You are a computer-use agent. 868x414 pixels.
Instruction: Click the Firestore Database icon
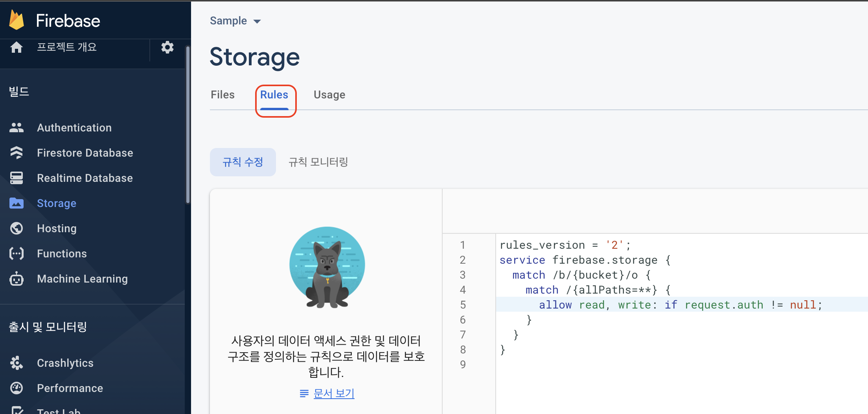pos(17,153)
